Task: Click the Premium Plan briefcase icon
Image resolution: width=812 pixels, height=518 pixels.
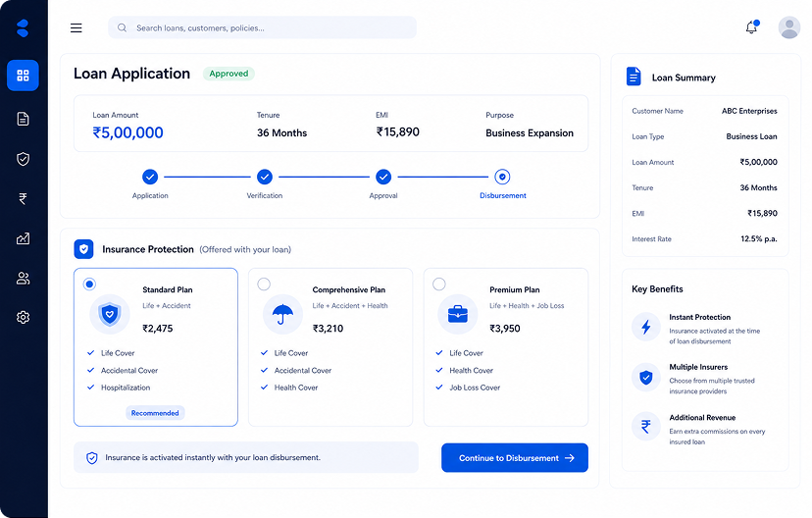Action: [458, 314]
